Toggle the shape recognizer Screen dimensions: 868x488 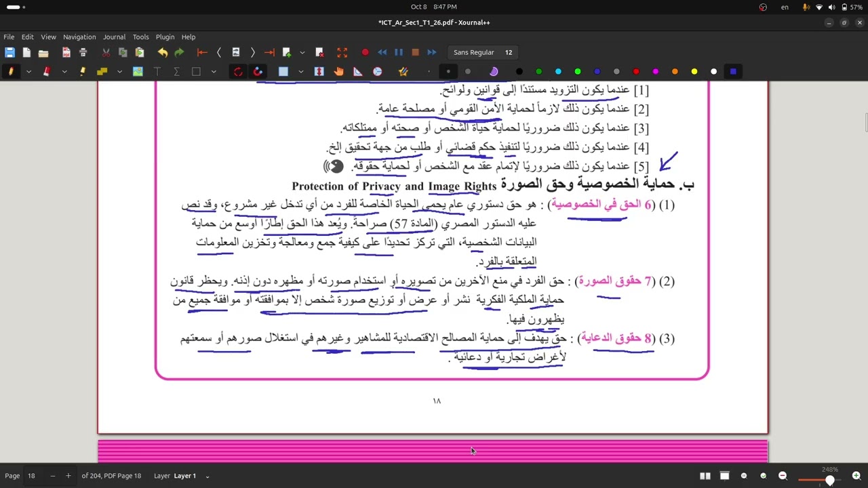[238, 71]
